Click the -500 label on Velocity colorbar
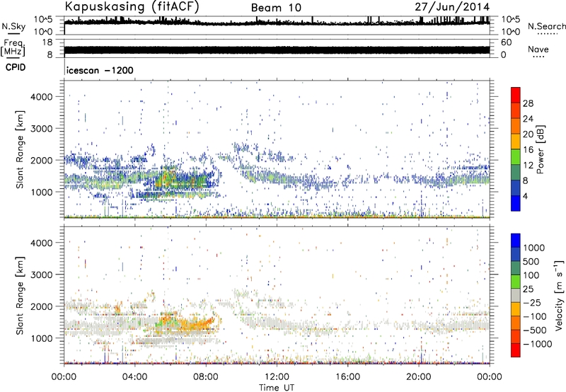The width and height of the screenshot is (566, 392). [535, 330]
